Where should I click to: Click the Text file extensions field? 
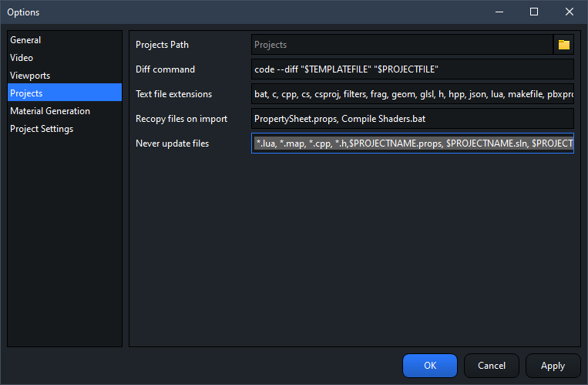tap(412, 94)
